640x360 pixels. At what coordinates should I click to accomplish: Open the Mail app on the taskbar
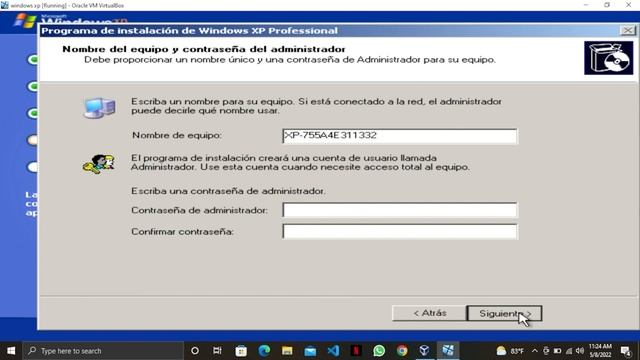click(310, 351)
